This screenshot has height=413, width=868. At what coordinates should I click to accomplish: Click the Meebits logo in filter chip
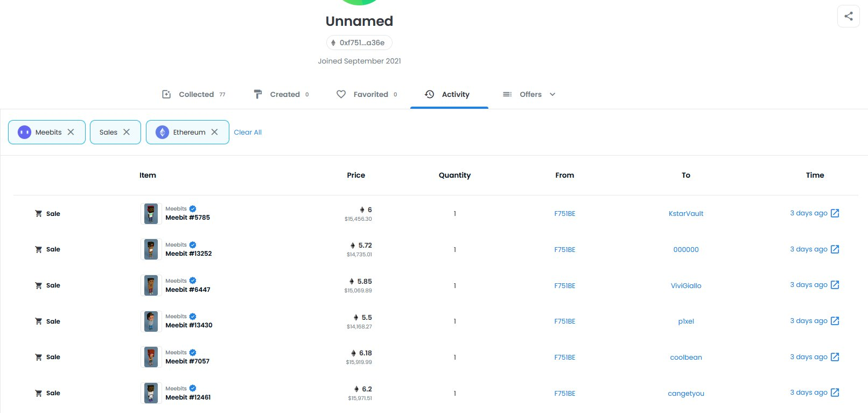coord(25,132)
